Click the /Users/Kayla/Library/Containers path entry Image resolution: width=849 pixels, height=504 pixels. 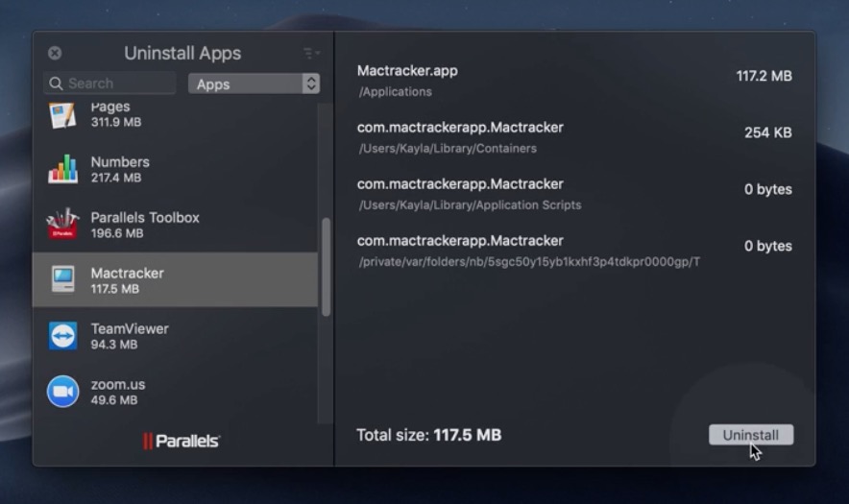click(x=448, y=149)
